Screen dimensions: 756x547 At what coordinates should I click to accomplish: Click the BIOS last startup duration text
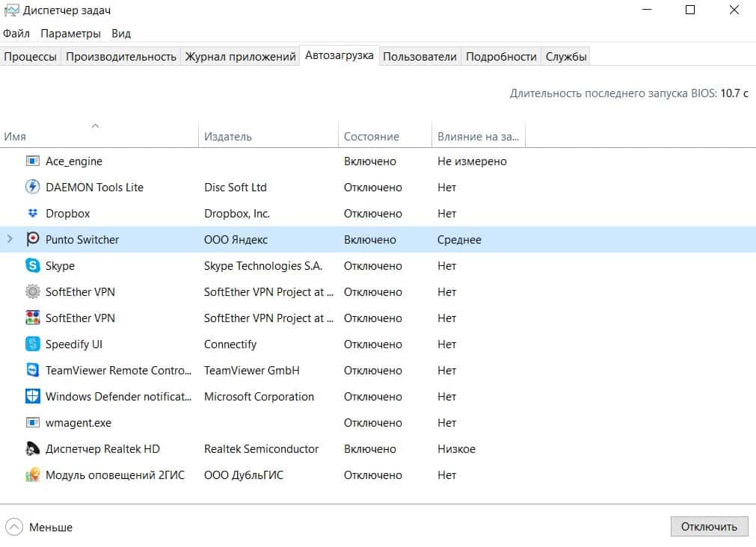(x=629, y=93)
